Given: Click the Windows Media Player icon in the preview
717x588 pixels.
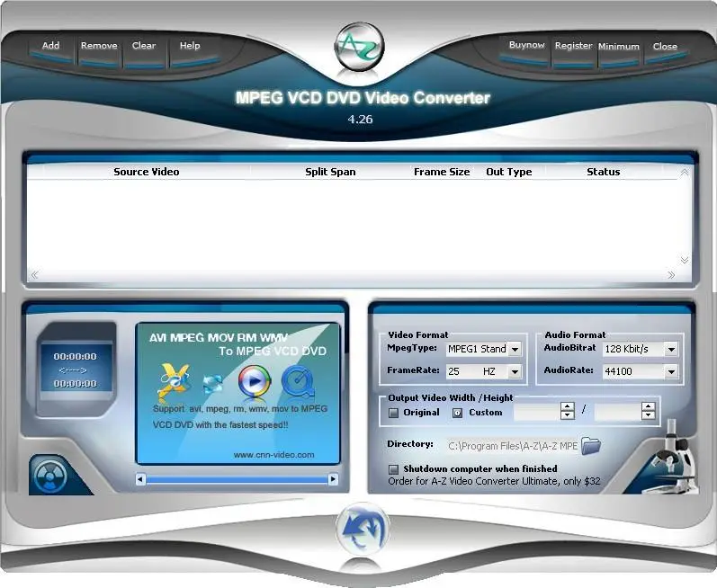Looking at the screenshot, I should click(255, 380).
